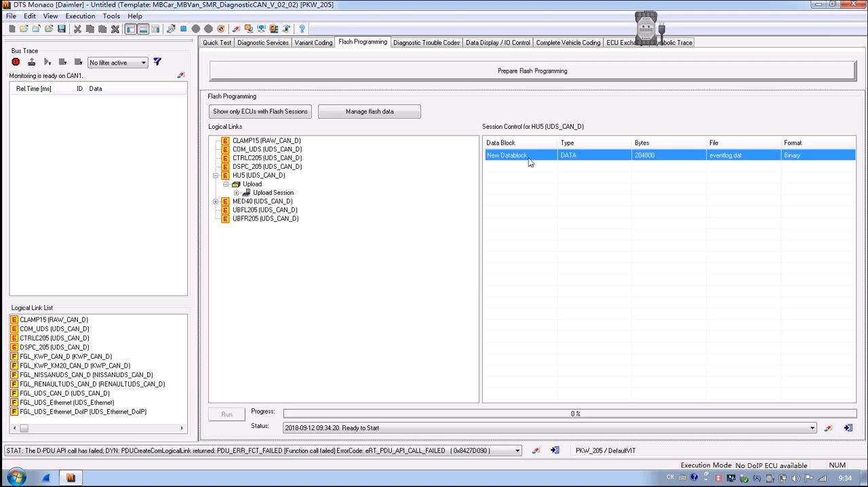Switch to the Data Display / IO Control tab

click(x=498, y=43)
